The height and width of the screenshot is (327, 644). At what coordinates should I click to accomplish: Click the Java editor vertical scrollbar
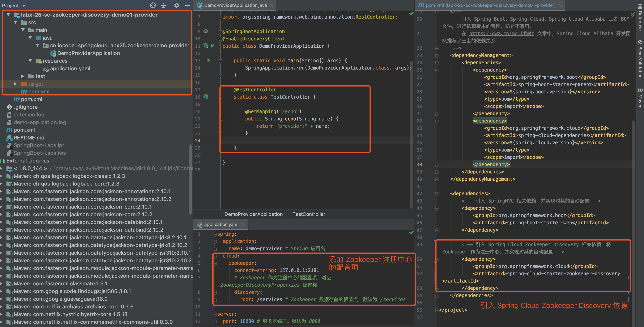(411, 135)
